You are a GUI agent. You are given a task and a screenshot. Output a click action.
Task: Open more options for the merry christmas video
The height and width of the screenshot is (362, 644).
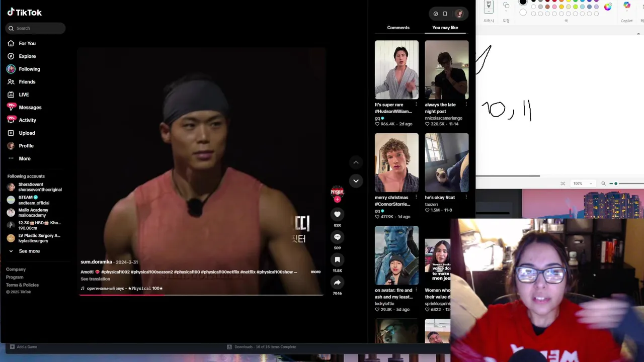point(416,198)
